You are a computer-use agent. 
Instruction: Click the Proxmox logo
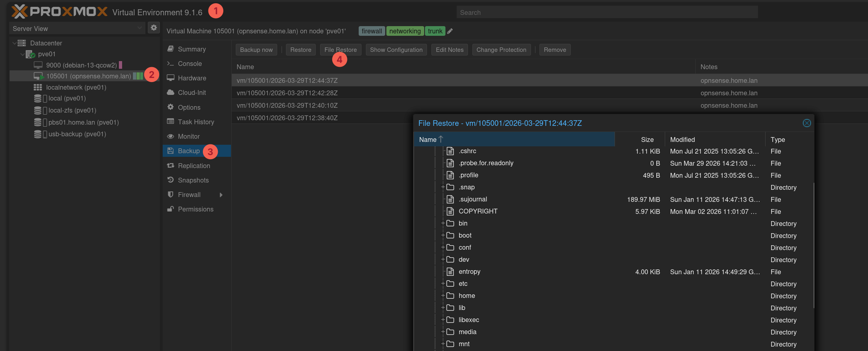pos(59,12)
